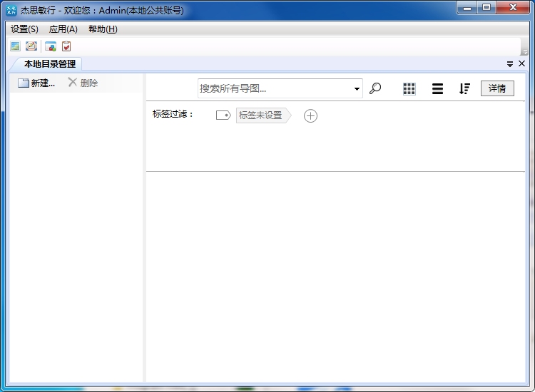Viewport: 535px width, 392px height.
Task: Switch to list view
Action: click(437, 88)
